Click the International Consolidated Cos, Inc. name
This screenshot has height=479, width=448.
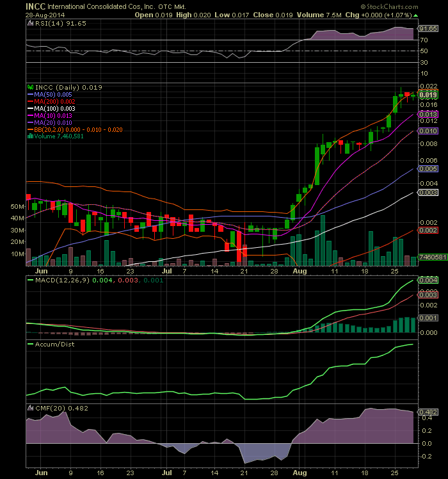(x=100, y=6)
